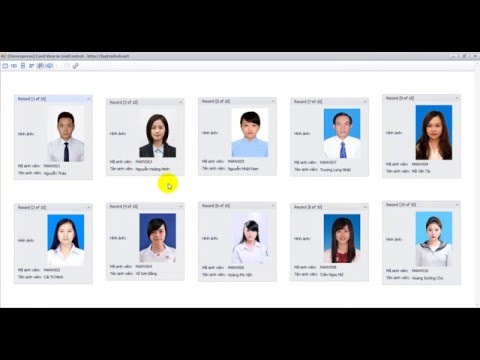
Task: Click the highlighted columns toolbar icon
Action: (x=40, y=66)
